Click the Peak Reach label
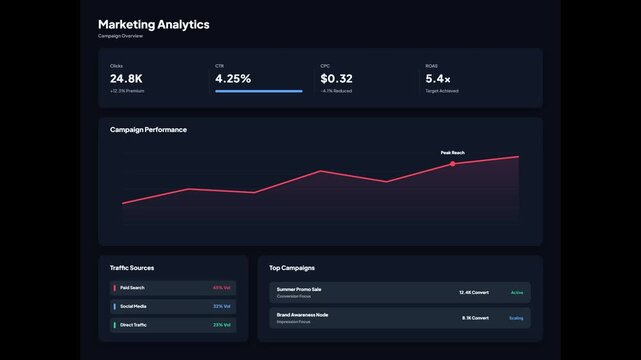This screenshot has width=641, height=360. point(453,153)
